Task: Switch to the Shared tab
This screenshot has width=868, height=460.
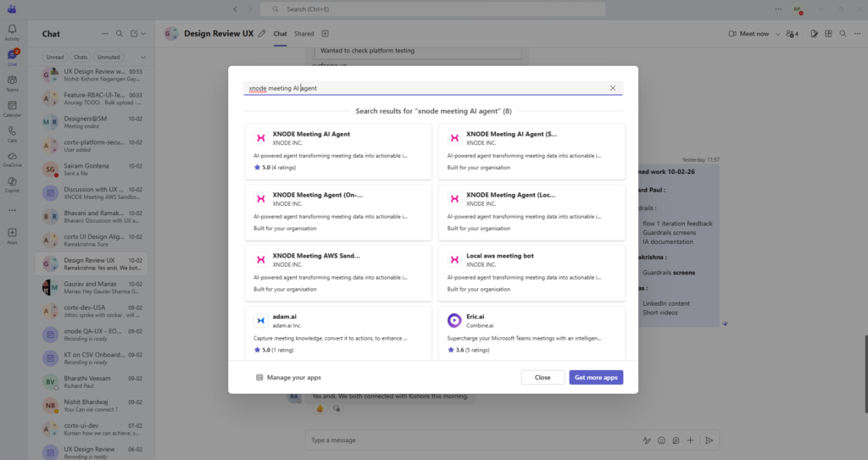Action: pyautogui.click(x=303, y=34)
